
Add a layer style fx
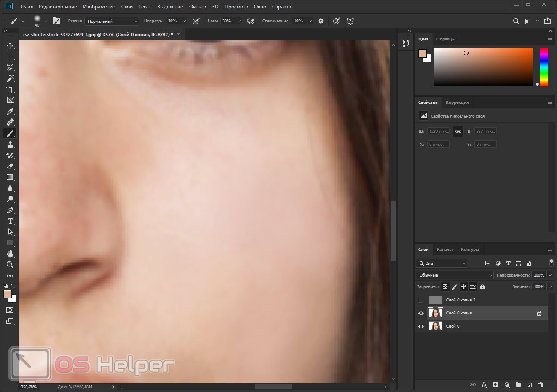(484, 385)
